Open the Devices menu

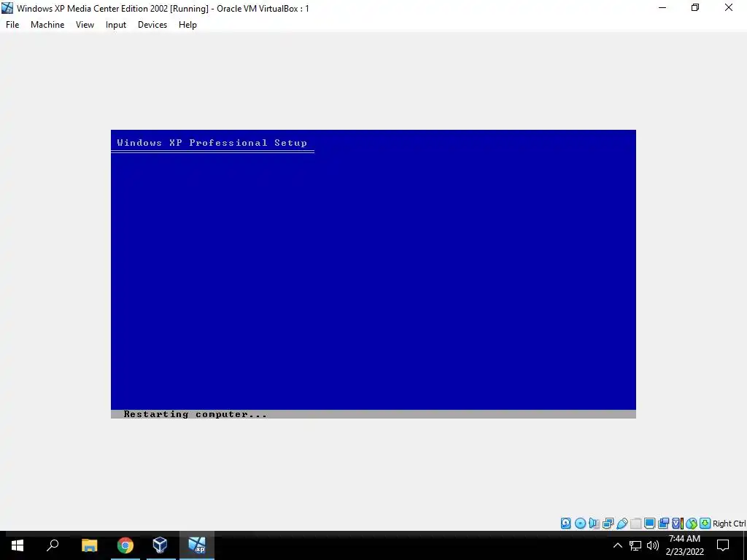tap(152, 25)
